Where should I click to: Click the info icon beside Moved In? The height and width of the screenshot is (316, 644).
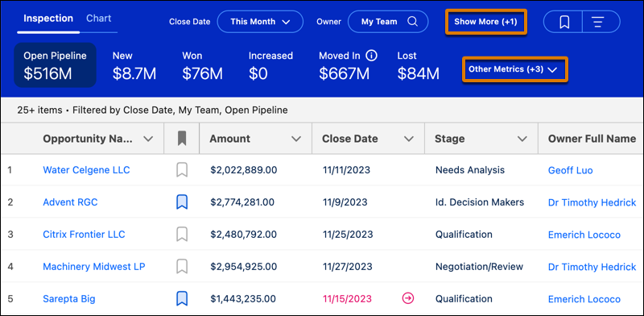[371, 55]
